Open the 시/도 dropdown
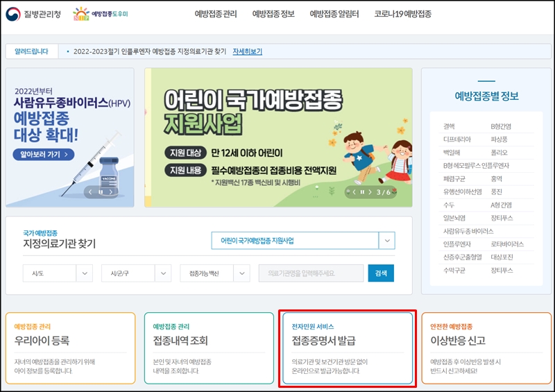This screenshot has width=555, height=392. pos(58,273)
